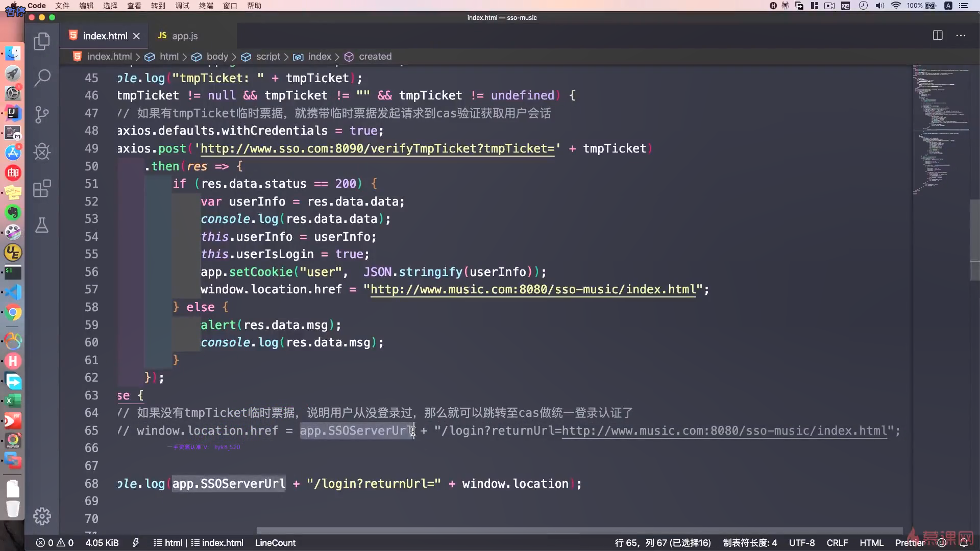Open the More Actions ellipsis menu
This screenshot has height=551, width=980.
961,35
